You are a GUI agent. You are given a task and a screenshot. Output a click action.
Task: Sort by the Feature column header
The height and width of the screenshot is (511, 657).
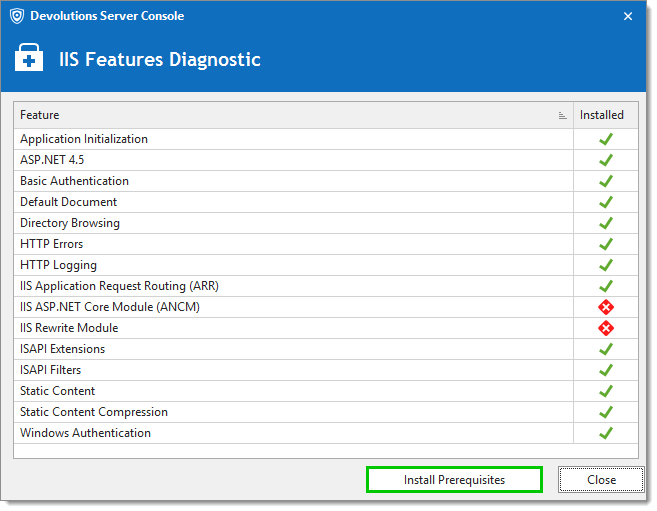click(293, 115)
